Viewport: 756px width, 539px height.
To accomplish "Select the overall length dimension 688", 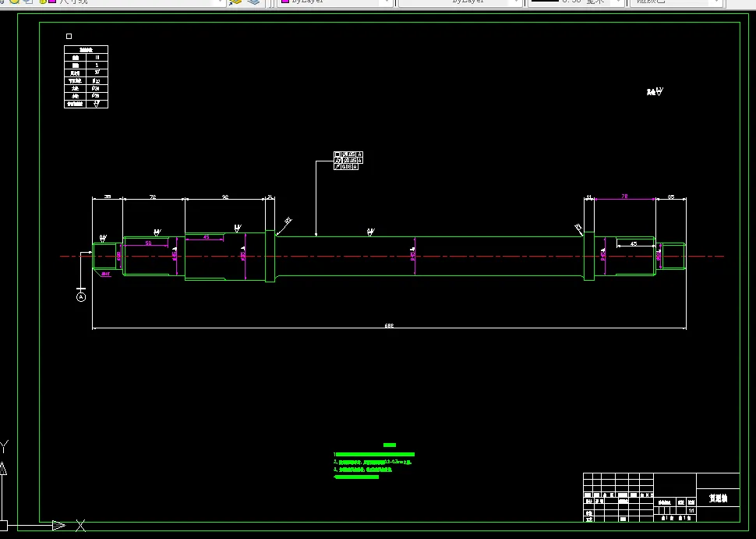I will (389, 326).
